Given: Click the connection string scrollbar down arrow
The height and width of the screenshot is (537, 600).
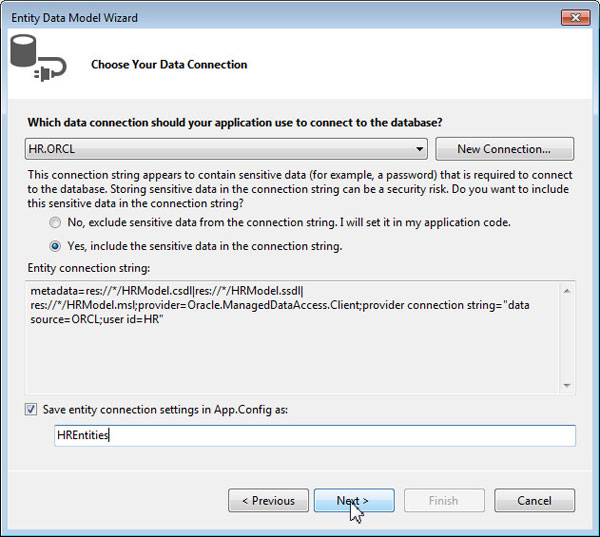Looking at the screenshot, I should click(x=568, y=384).
